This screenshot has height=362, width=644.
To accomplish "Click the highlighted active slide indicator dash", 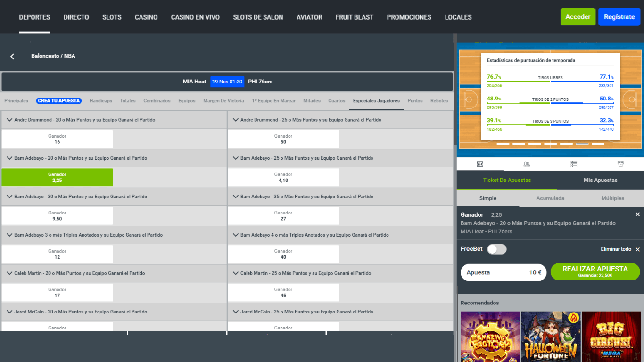I will pos(582,144).
